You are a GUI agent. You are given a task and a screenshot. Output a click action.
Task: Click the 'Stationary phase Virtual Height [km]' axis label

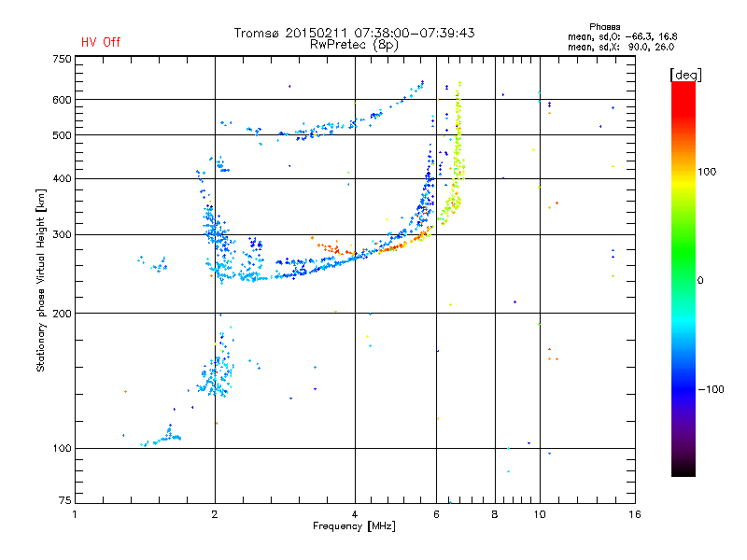click(41, 280)
